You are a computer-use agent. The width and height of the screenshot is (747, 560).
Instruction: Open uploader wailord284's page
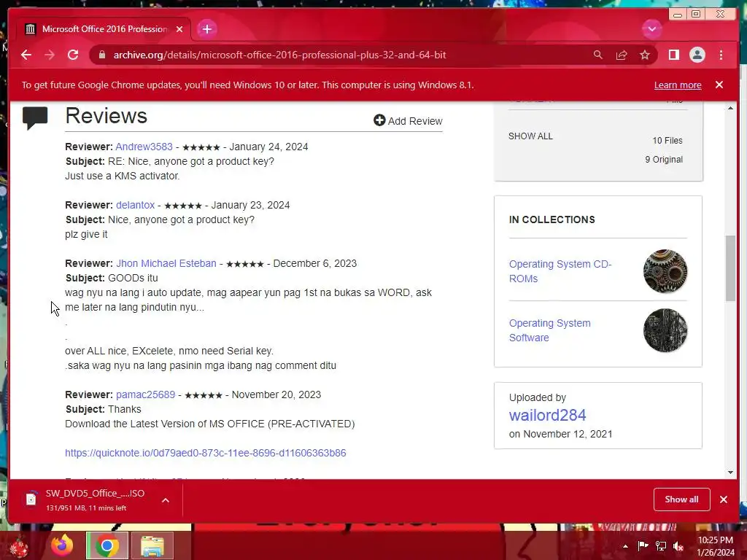click(x=547, y=415)
